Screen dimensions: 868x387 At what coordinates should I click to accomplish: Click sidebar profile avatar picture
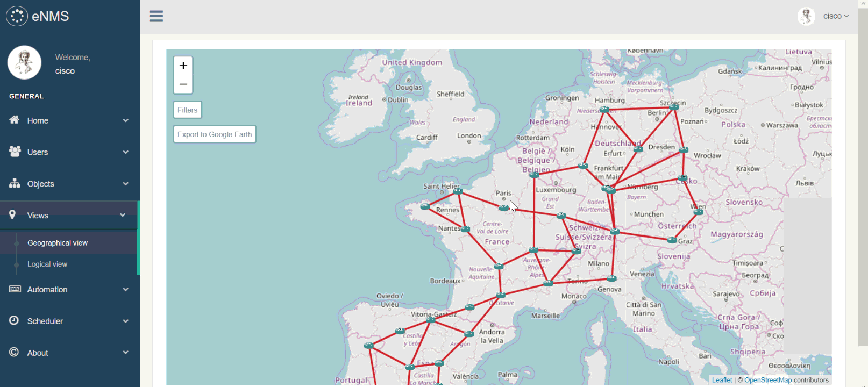24,62
